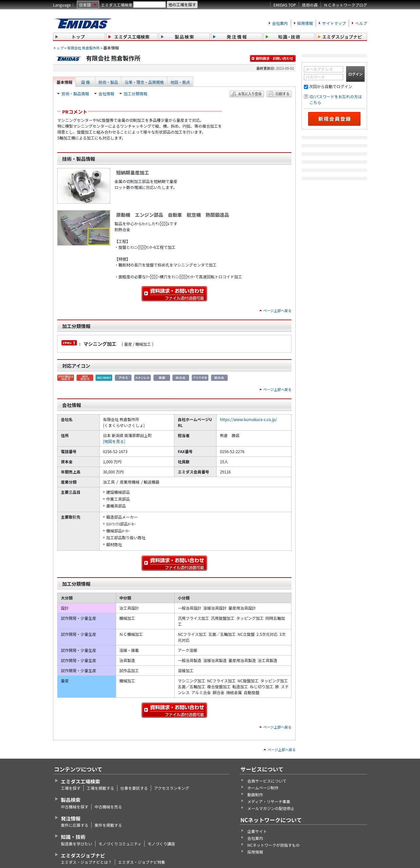This screenshot has height=868, width=420.
Task: Open footer link モノづくり講座
Action: coord(161,844)
